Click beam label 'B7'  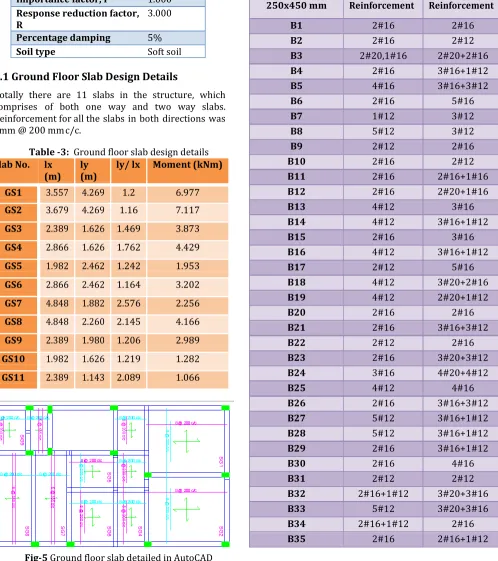(x=296, y=116)
